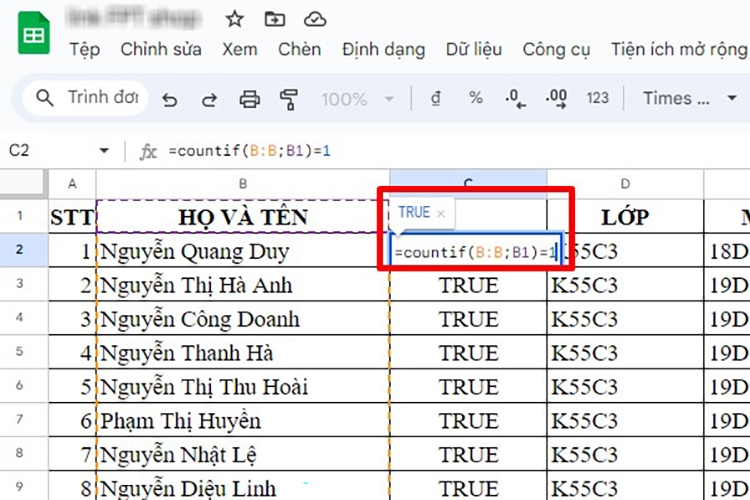Select cell Nguyễn Quang Duy
This screenshot has width=750, height=500.
(x=243, y=251)
